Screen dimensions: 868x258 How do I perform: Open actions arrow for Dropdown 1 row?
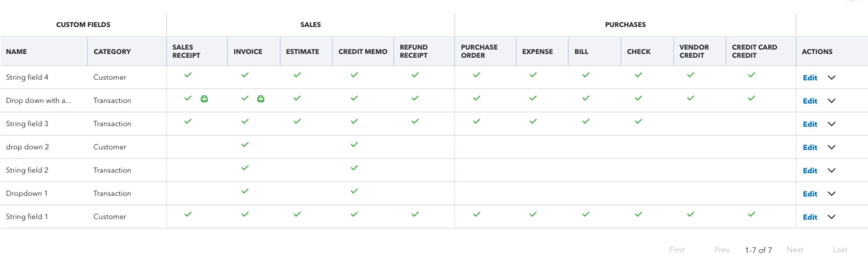point(831,194)
